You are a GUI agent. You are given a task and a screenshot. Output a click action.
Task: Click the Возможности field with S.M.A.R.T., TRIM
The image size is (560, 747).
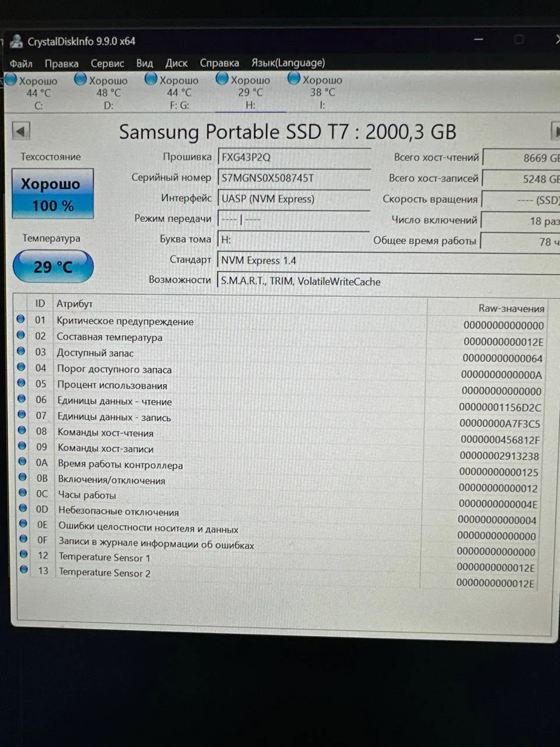388,281
